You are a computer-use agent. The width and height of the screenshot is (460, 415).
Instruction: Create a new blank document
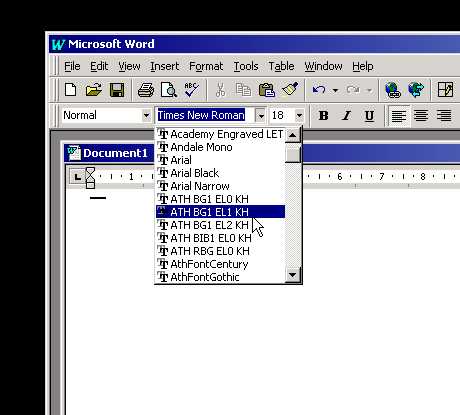coord(70,90)
